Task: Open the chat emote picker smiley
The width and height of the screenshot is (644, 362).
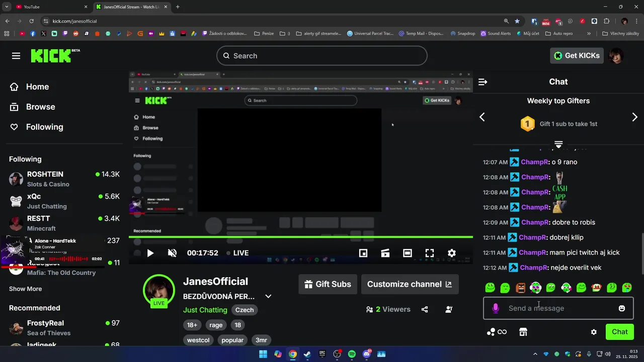Action: tap(622, 308)
